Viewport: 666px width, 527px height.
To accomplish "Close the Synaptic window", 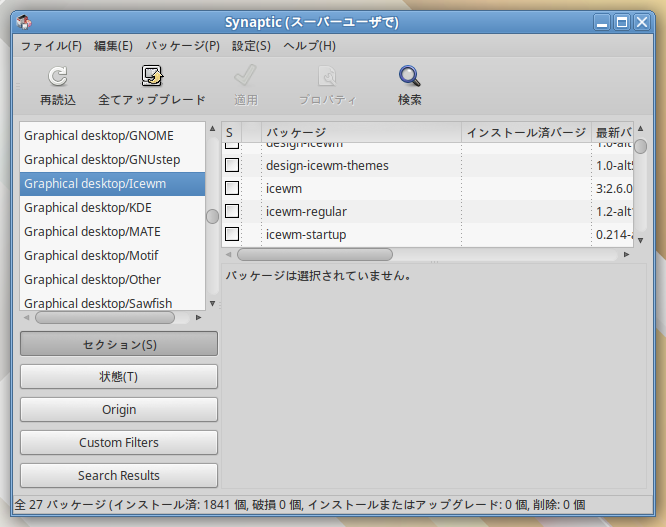I will [x=642, y=22].
